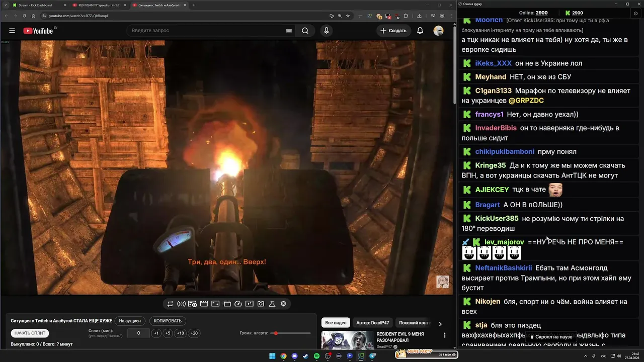The image size is (644, 362).
Task: Open Spotify from the taskbar
Action: click(316, 356)
